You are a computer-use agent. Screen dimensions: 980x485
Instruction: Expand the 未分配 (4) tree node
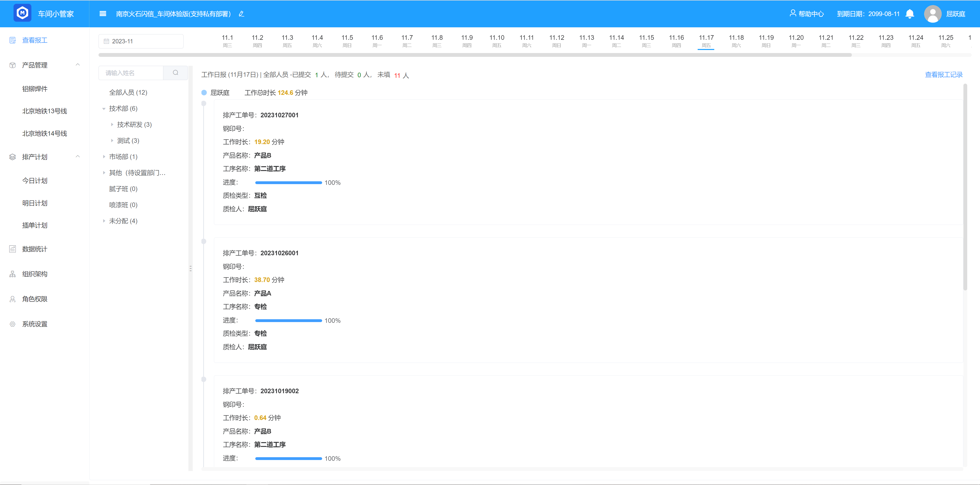click(104, 221)
